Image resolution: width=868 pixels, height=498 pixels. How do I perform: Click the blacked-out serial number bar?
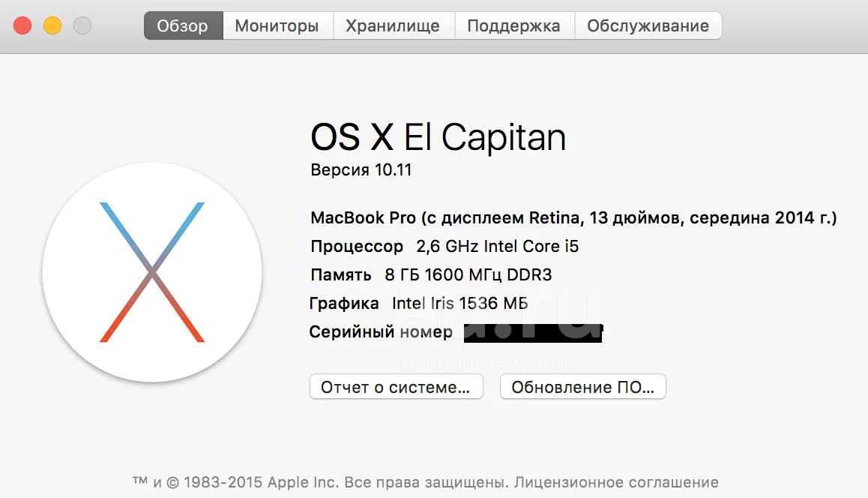click(532, 333)
